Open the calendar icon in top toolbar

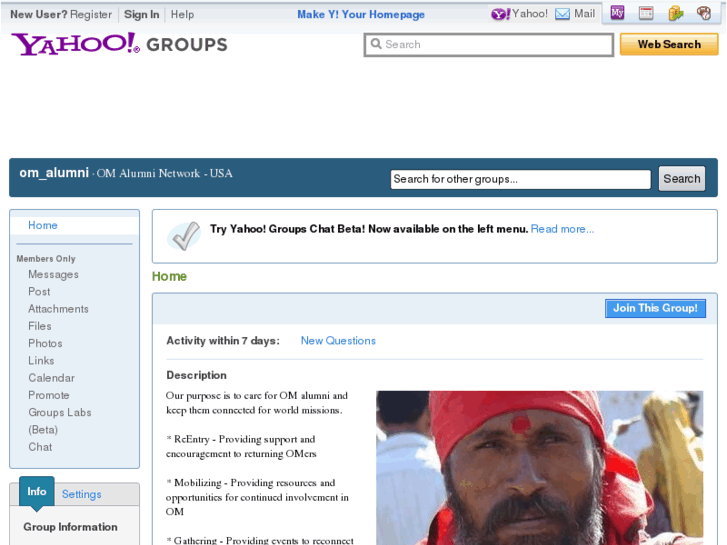646,13
